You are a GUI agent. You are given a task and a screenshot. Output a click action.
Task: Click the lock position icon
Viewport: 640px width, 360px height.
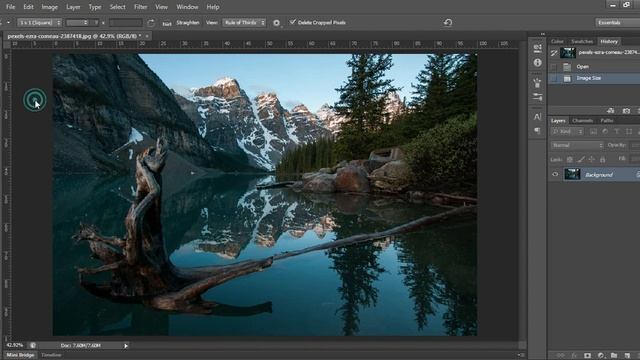[x=591, y=159]
